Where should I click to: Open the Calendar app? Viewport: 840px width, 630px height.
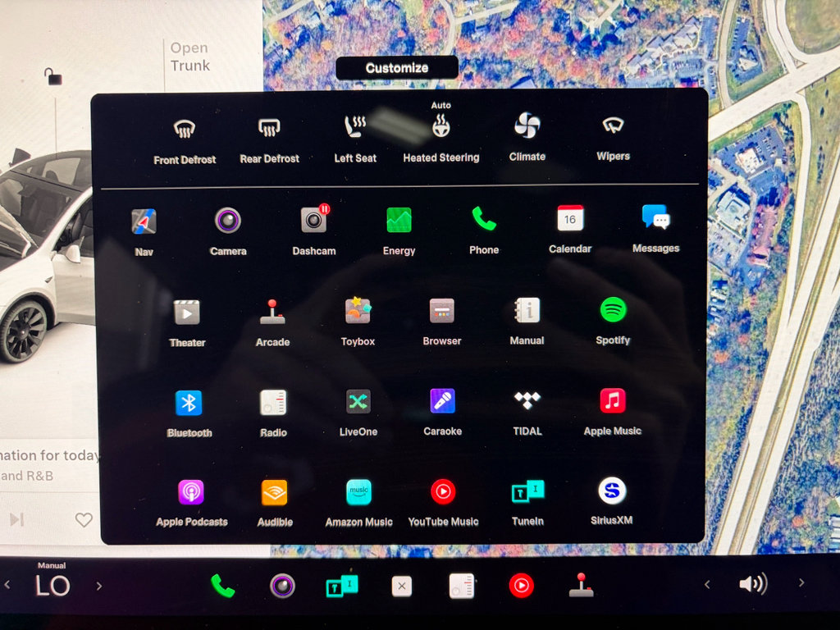[x=570, y=229]
